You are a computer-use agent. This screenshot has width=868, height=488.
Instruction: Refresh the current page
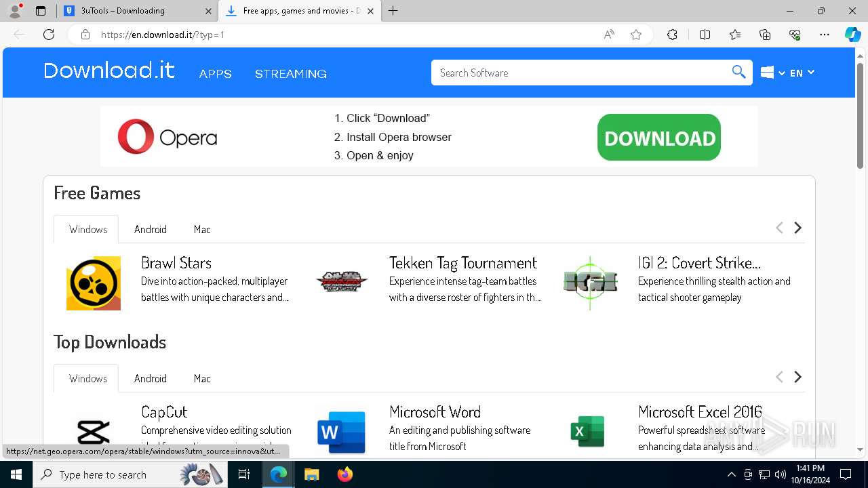(49, 35)
